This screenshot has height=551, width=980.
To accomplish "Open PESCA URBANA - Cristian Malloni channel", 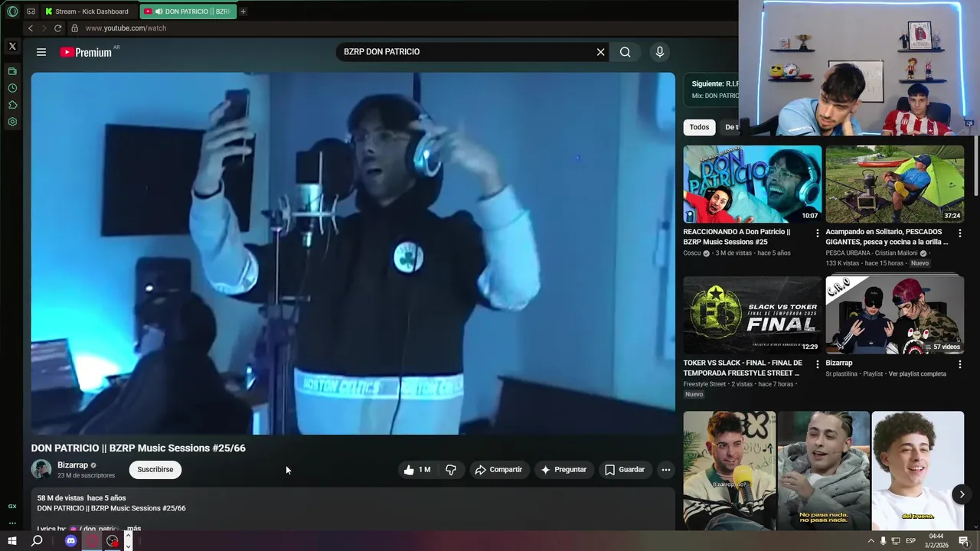I will click(x=872, y=253).
